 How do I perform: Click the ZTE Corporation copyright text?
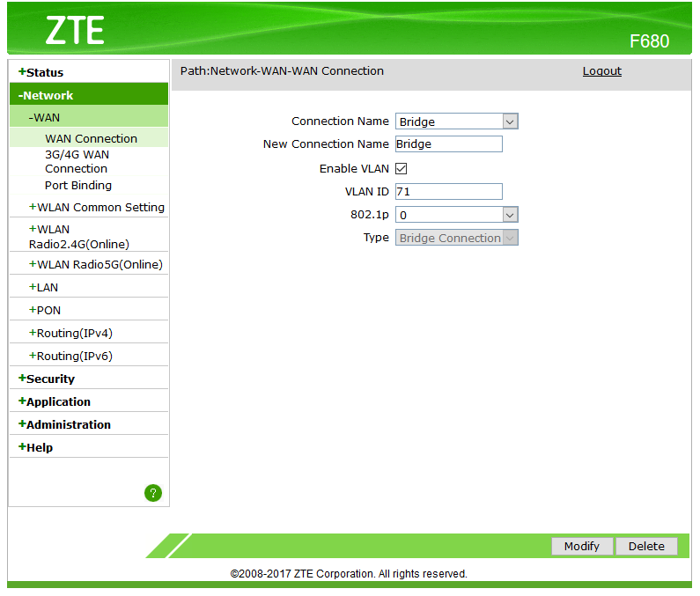tap(349, 574)
